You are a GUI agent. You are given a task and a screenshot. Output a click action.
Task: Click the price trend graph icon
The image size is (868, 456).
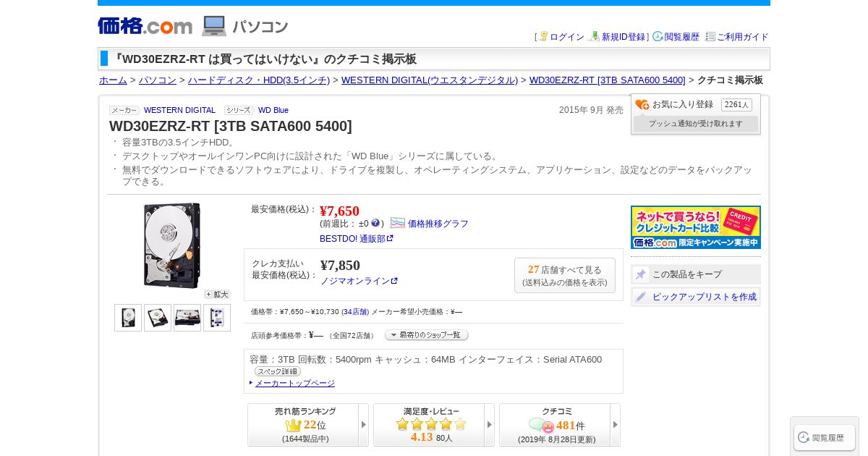click(398, 223)
